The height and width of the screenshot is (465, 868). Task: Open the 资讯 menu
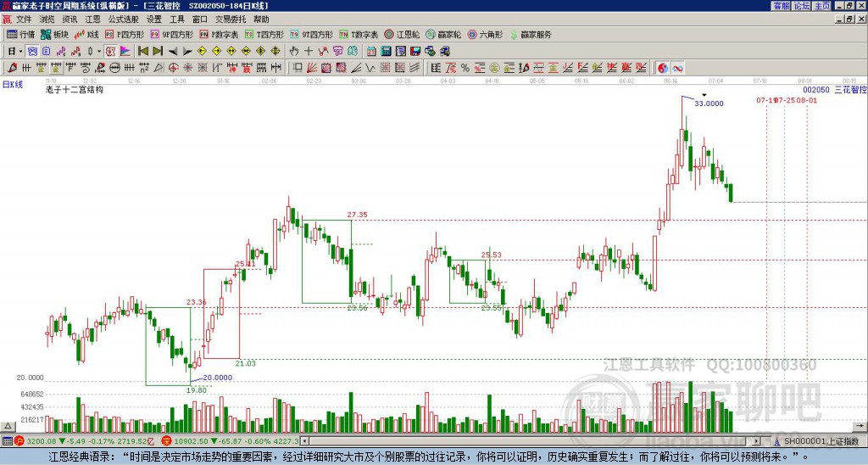tap(70, 20)
